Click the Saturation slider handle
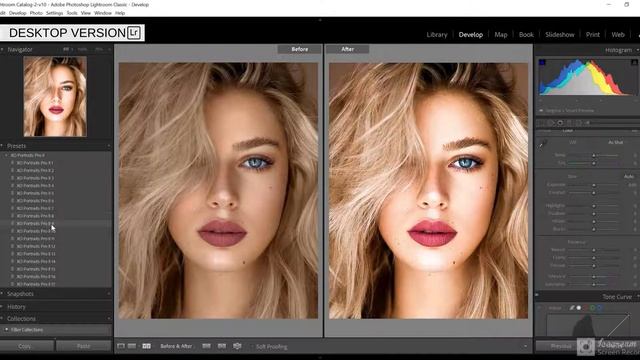Viewport: 640px width, 360px height. (x=594, y=284)
